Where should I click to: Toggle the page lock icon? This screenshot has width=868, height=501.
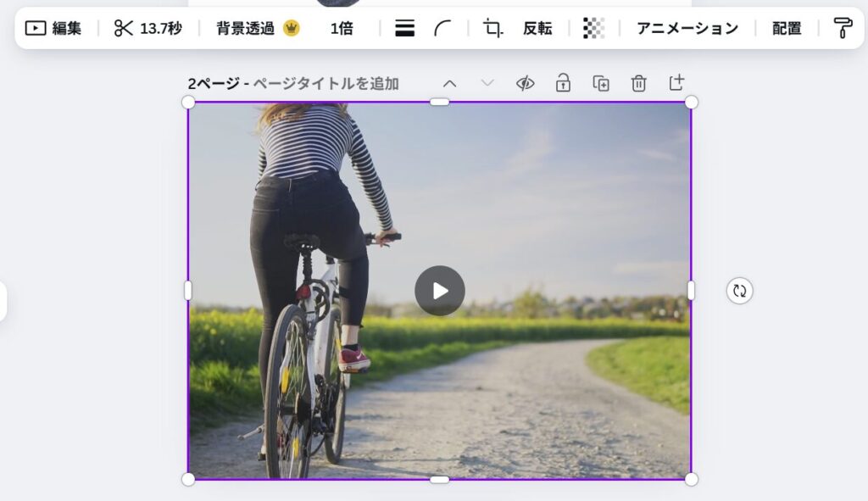[563, 83]
